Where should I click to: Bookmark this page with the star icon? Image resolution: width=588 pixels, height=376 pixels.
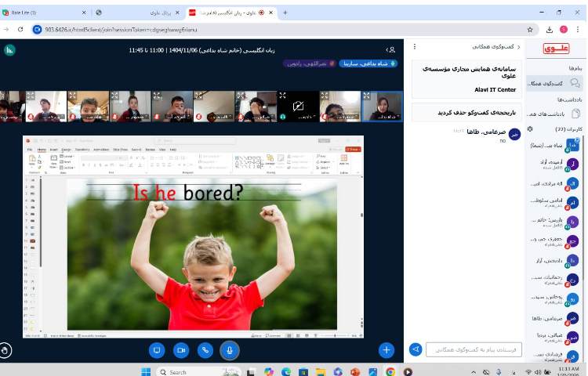coord(530,29)
